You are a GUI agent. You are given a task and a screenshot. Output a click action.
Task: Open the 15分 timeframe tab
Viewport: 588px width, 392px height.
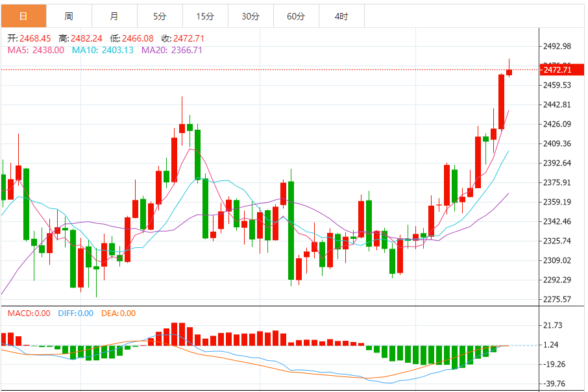click(x=205, y=16)
